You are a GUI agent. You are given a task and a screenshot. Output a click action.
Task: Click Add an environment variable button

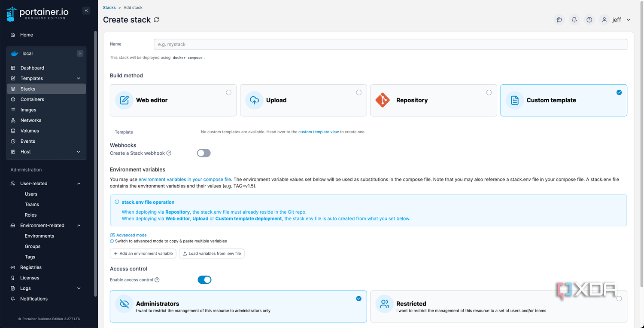[143, 254]
